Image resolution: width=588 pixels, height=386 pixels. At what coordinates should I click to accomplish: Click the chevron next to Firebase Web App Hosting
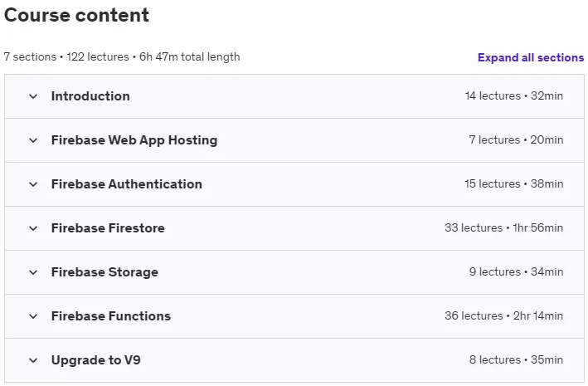pyautogui.click(x=33, y=140)
